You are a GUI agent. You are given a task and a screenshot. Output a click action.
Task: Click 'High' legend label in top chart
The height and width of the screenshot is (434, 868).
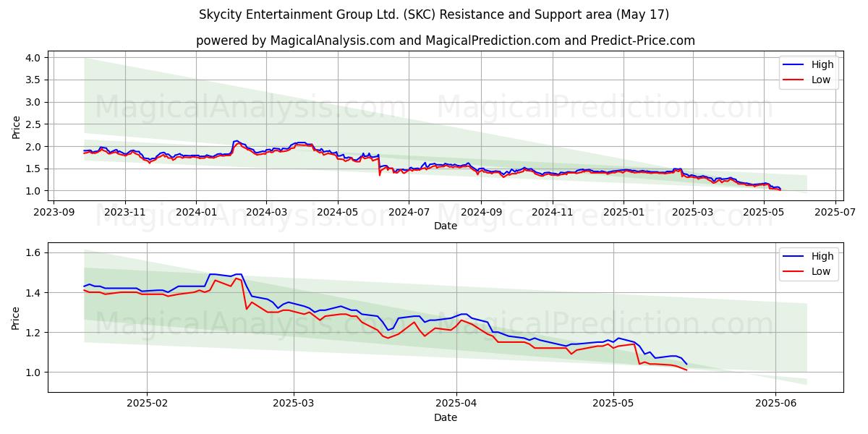click(822, 64)
